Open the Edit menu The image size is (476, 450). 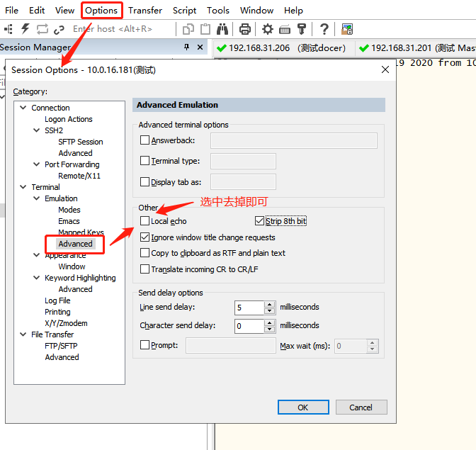(x=37, y=11)
